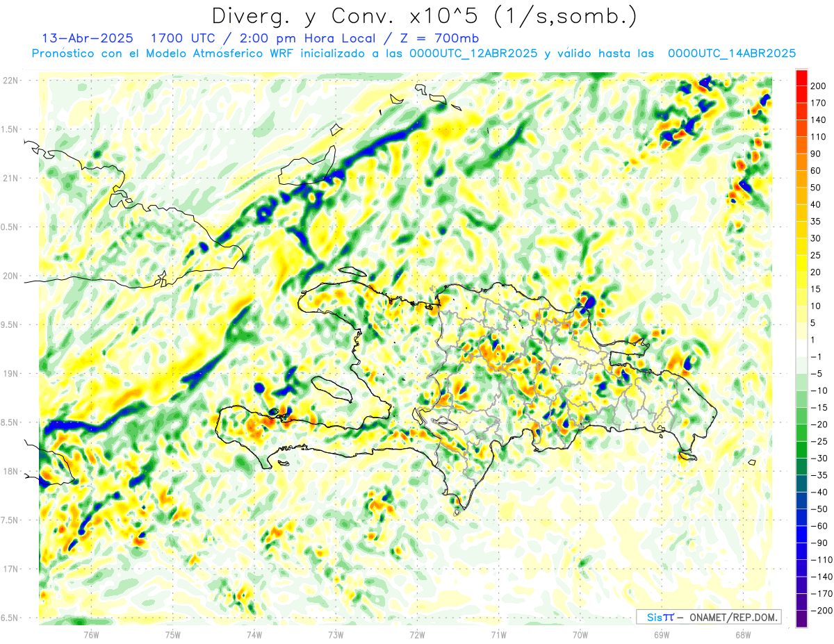
Task: Click the latitude label '1.5N'
Action: [x=10, y=129]
